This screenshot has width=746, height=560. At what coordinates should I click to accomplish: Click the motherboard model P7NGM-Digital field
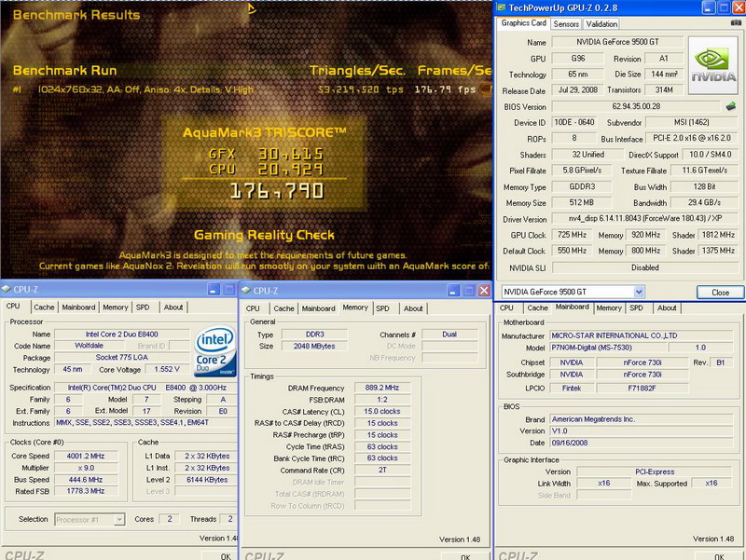pos(608,348)
